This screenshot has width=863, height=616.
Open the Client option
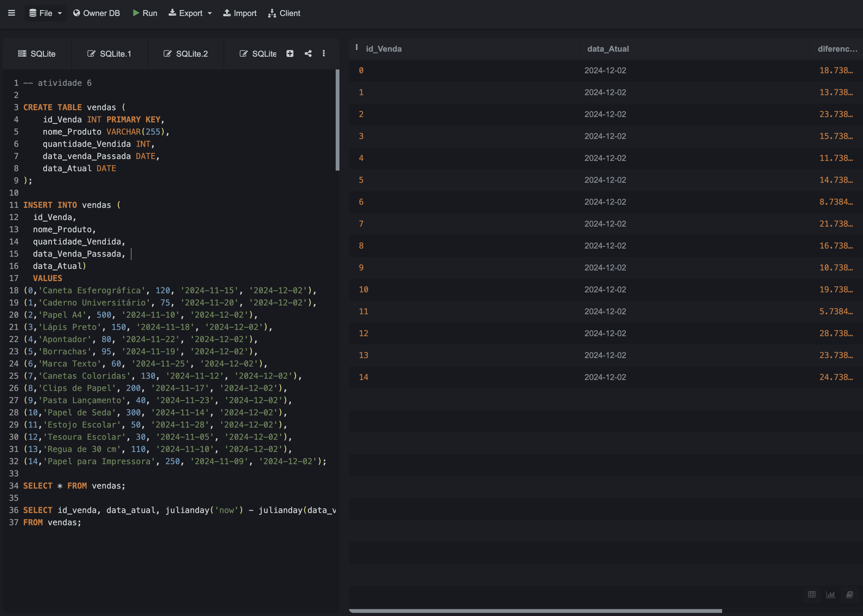pos(284,13)
